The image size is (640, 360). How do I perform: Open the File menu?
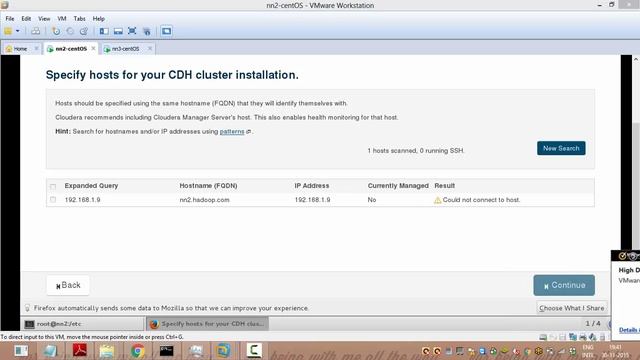tap(10, 18)
